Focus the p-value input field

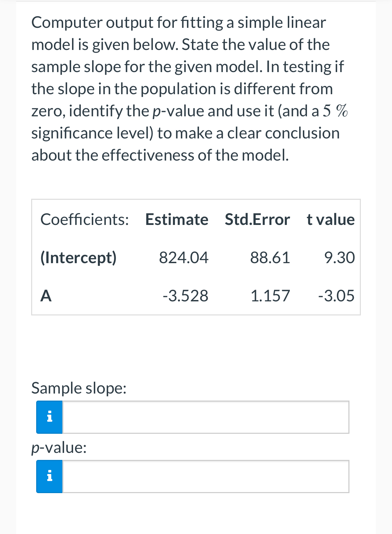click(206, 476)
